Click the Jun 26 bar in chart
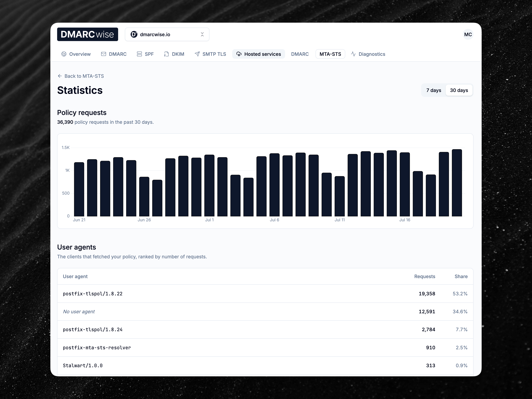This screenshot has height=399, width=532. tap(144, 197)
